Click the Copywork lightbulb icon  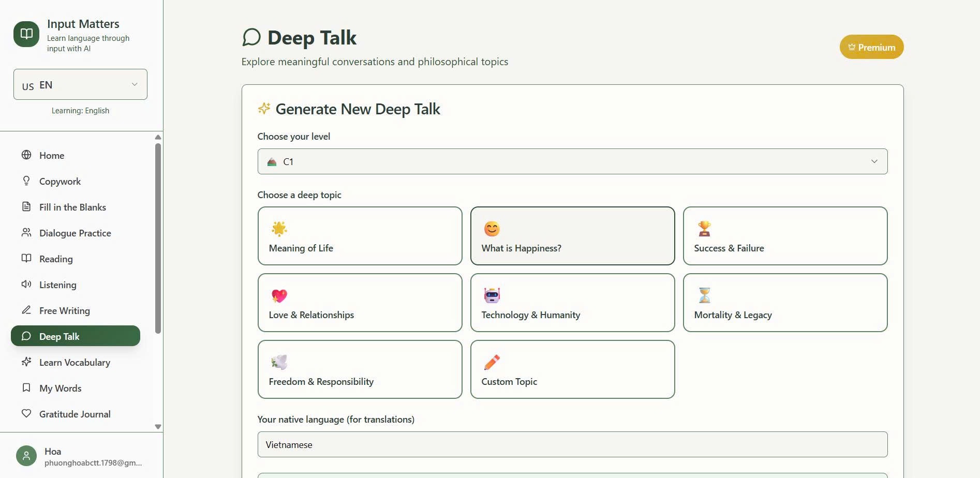click(26, 181)
